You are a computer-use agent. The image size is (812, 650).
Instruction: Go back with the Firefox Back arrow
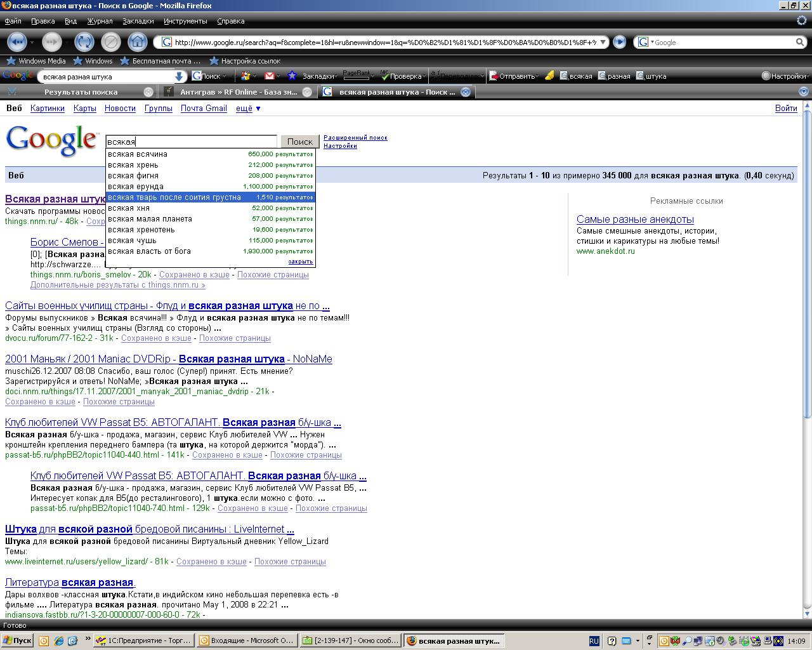click(x=17, y=42)
